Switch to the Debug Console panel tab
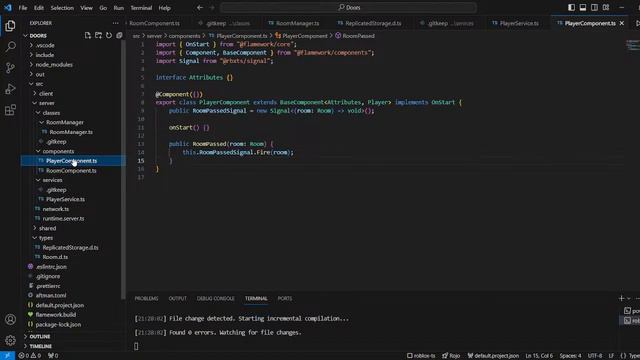Viewport: 640px width, 360px height. coord(216,298)
